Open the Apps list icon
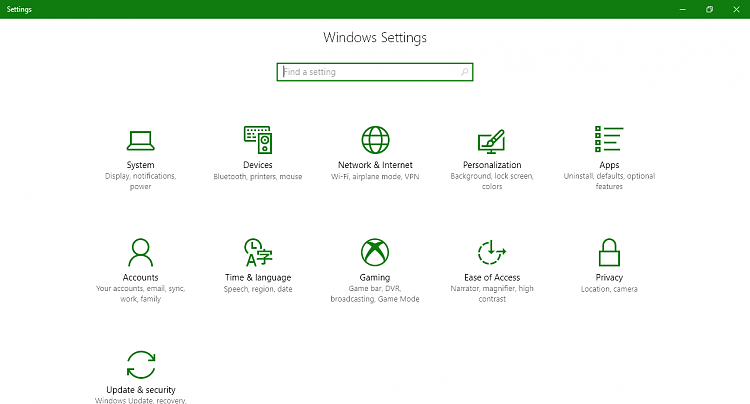The image size is (750, 404). pyautogui.click(x=609, y=139)
